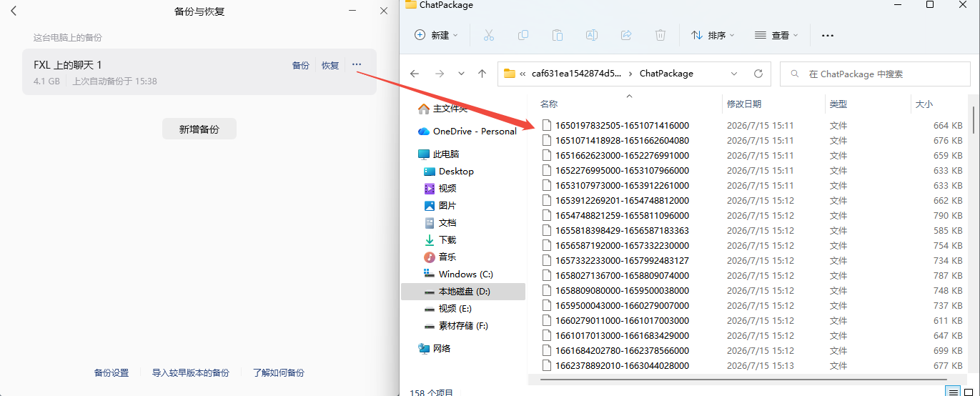The width and height of the screenshot is (980, 396).
Task: Open the Backup settings link
Action: click(112, 373)
